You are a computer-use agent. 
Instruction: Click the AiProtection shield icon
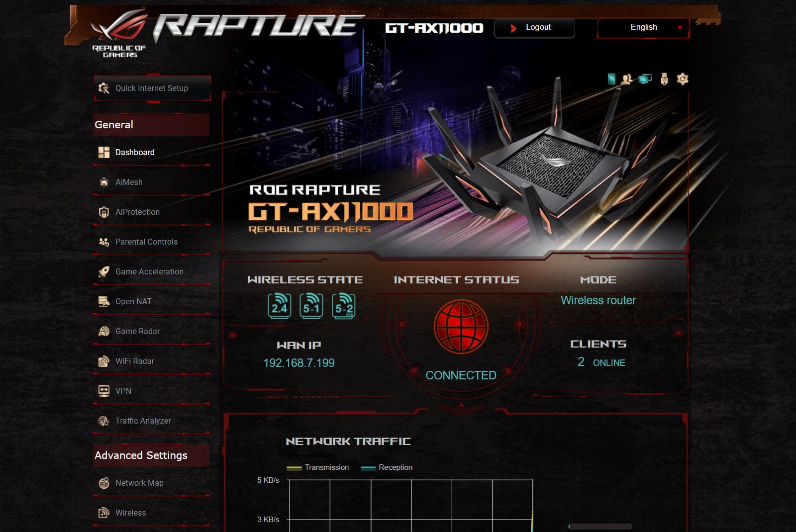[x=103, y=212]
